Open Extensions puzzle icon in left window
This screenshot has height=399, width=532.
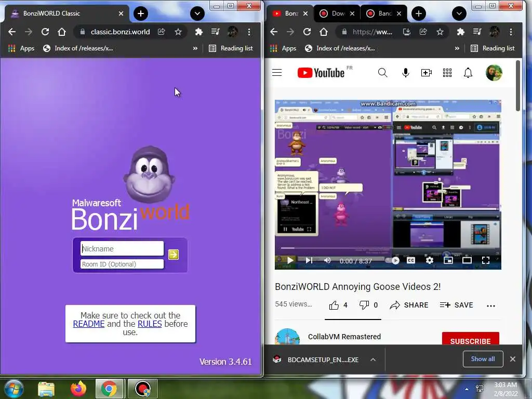click(x=199, y=32)
